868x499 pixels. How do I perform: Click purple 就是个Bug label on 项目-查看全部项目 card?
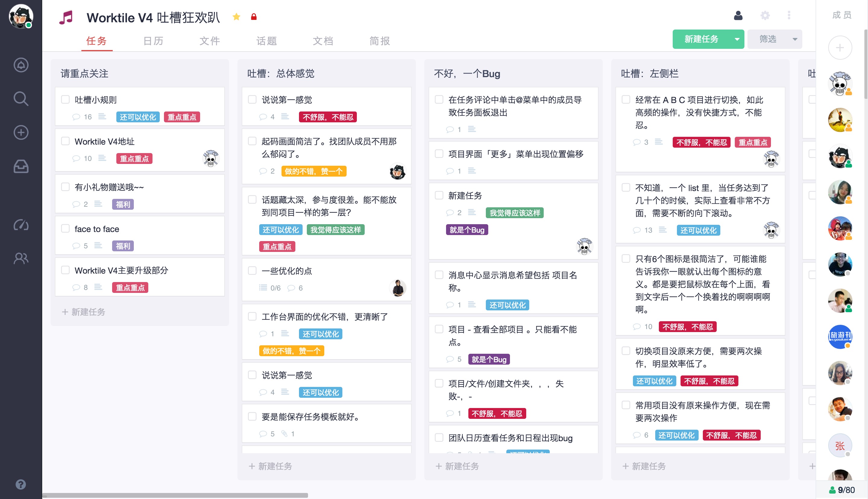pyautogui.click(x=489, y=359)
